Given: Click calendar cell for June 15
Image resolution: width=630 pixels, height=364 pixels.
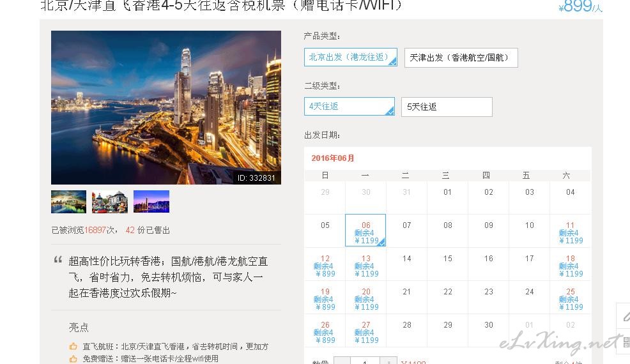Looking at the screenshot, I should coord(448,264).
